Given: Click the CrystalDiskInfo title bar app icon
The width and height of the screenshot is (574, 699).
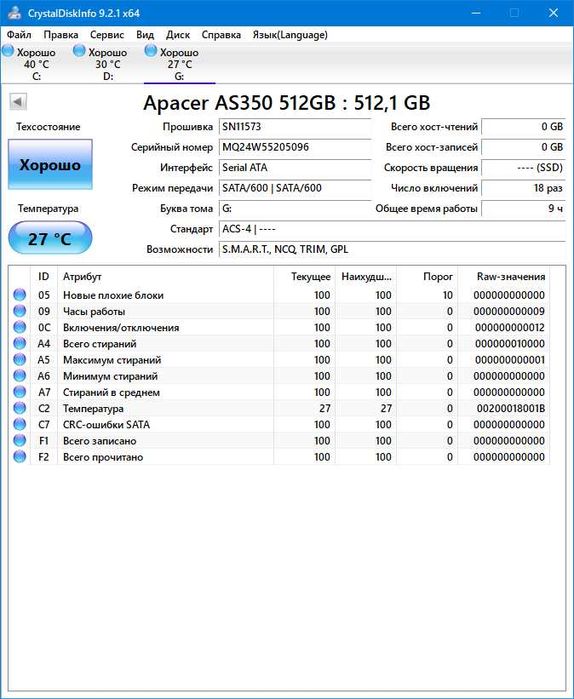Looking at the screenshot, I should pos(14,12).
